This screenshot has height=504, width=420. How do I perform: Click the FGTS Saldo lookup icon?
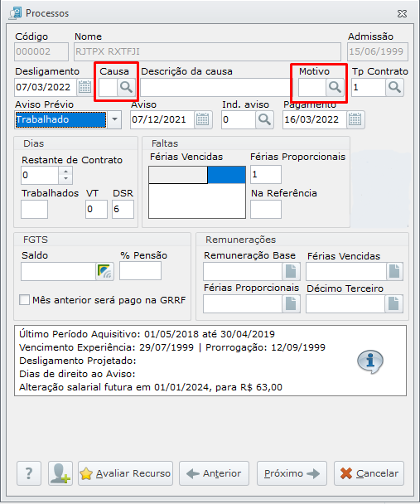pyautogui.click(x=104, y=271)
